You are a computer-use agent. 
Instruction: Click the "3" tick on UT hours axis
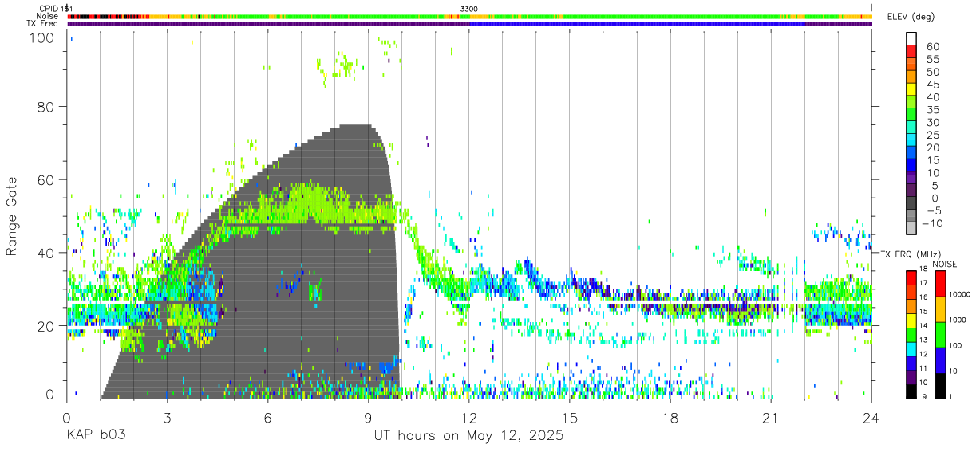coord(167,418)
